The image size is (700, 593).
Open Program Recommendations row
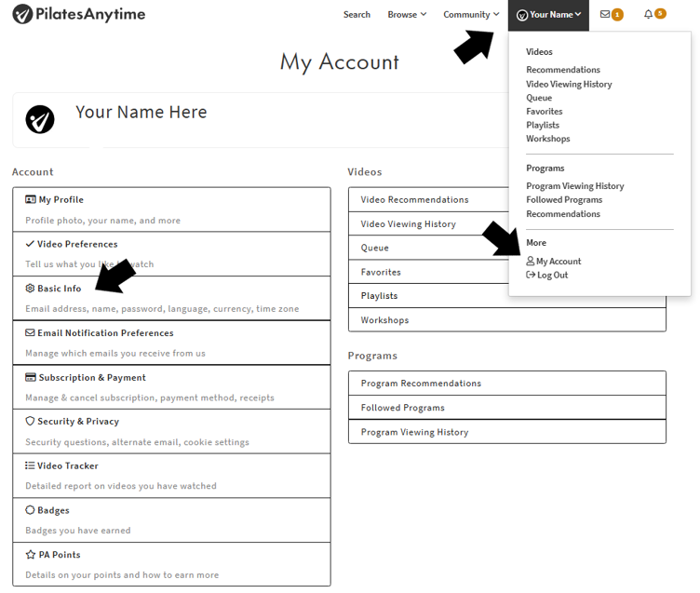507,384
